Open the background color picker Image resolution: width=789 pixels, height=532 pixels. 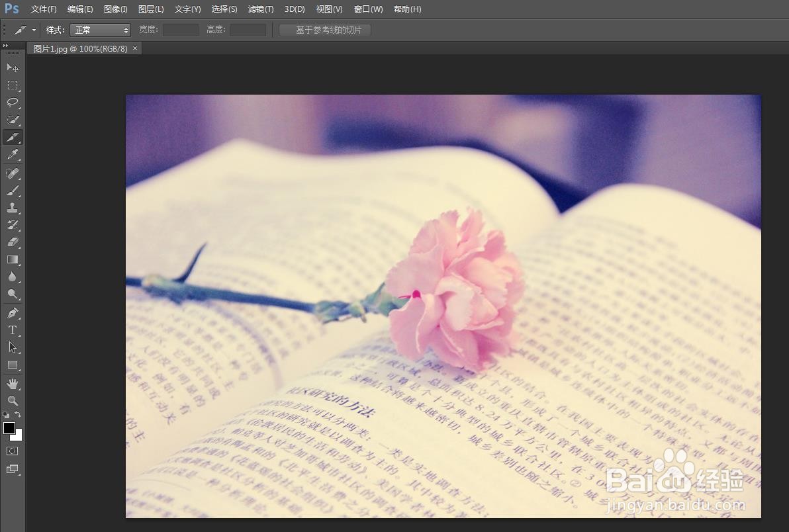point(18,437)
